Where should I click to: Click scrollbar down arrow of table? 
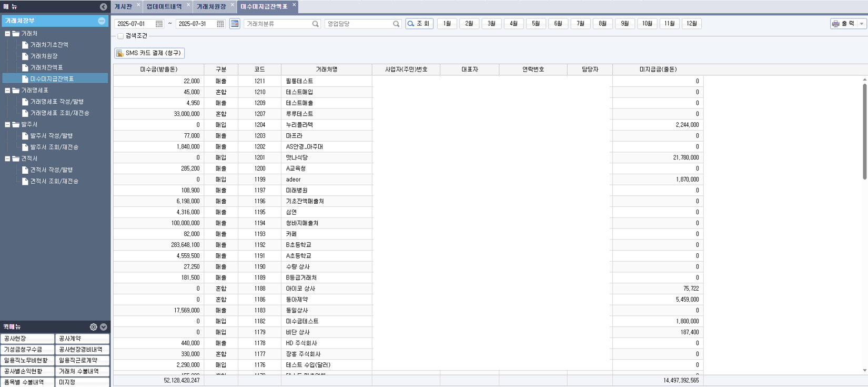pyautogui.click(x=864, y=370)
